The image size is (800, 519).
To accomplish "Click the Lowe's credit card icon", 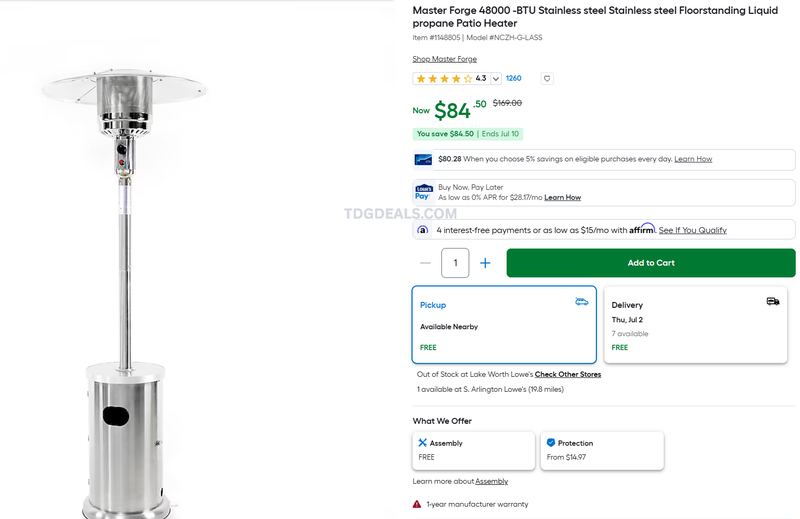I will click(423, 160).
